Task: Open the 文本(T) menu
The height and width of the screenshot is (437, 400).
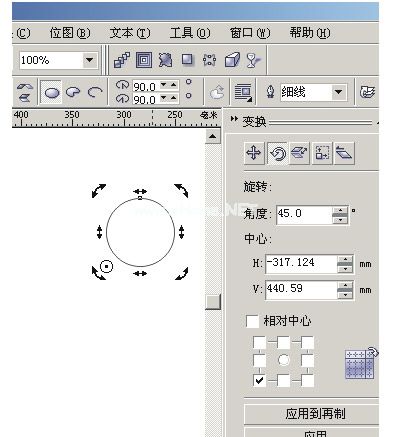Action: point(130,33)
